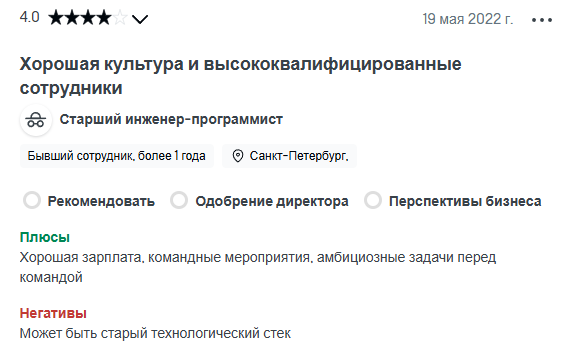Click the 4.0 overall rating number
The height and width of the screenshot is (363, 580).
coord(30,17)
